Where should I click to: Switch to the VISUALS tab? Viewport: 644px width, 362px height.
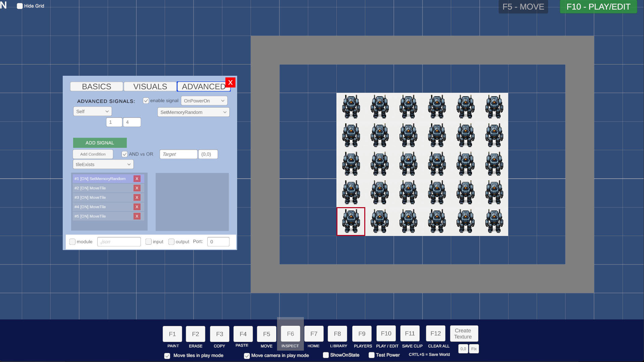click(150, 86)
